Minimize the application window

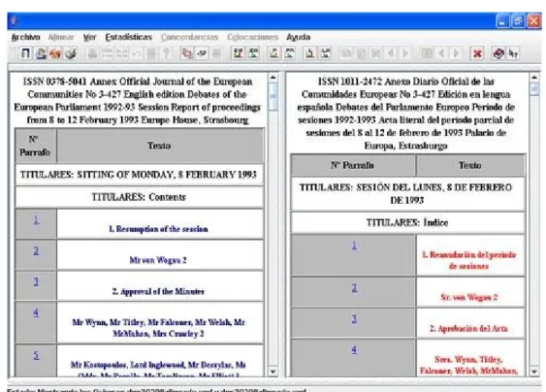point(502,21)
